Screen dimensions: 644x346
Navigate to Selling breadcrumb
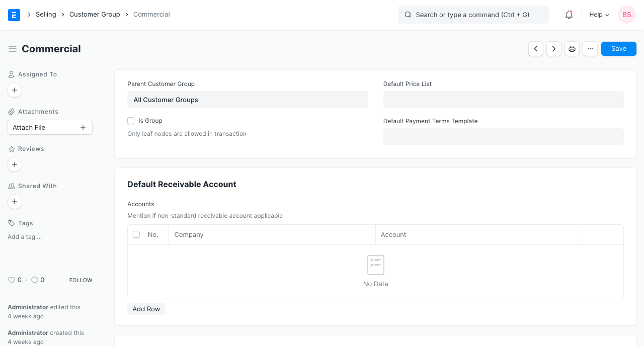(x=46, y=15)
